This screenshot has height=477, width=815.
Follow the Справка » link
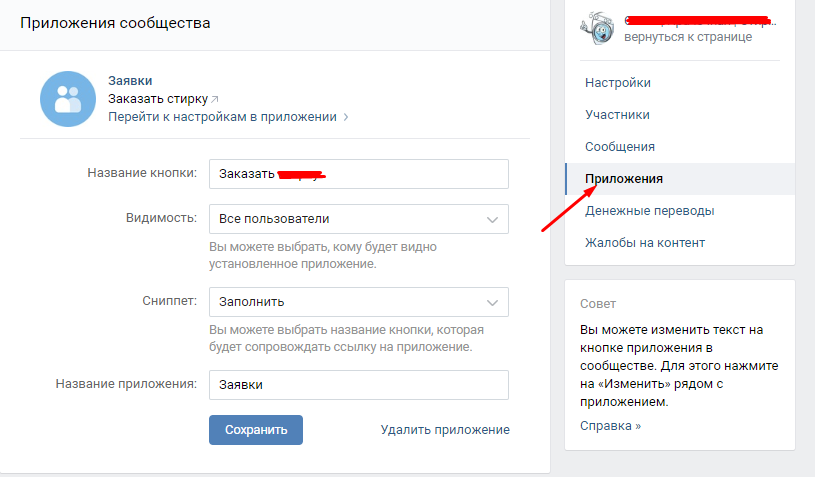click(x=610, y=426)
